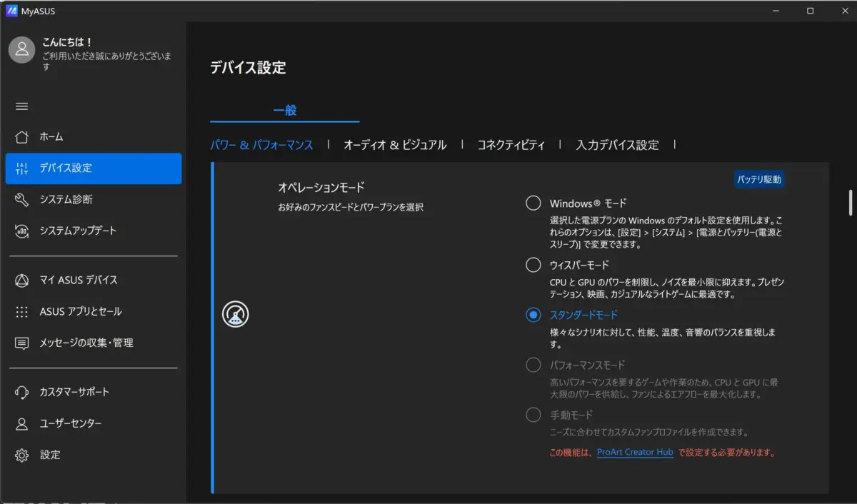Select the スタンダードモード radio button
Screen dimensions: 857x504
533,315
